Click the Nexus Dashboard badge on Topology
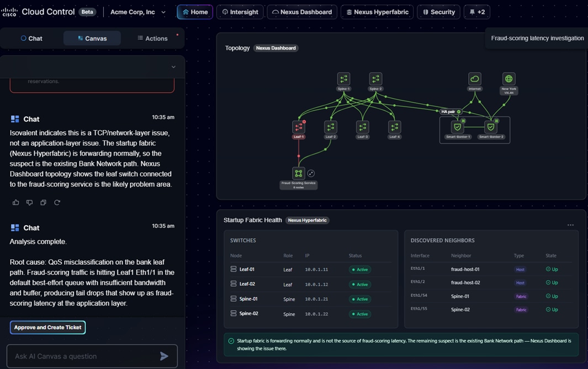 276,48
